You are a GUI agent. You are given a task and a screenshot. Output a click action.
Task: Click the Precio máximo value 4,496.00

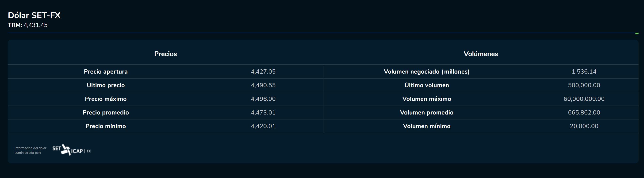[263, 99]
